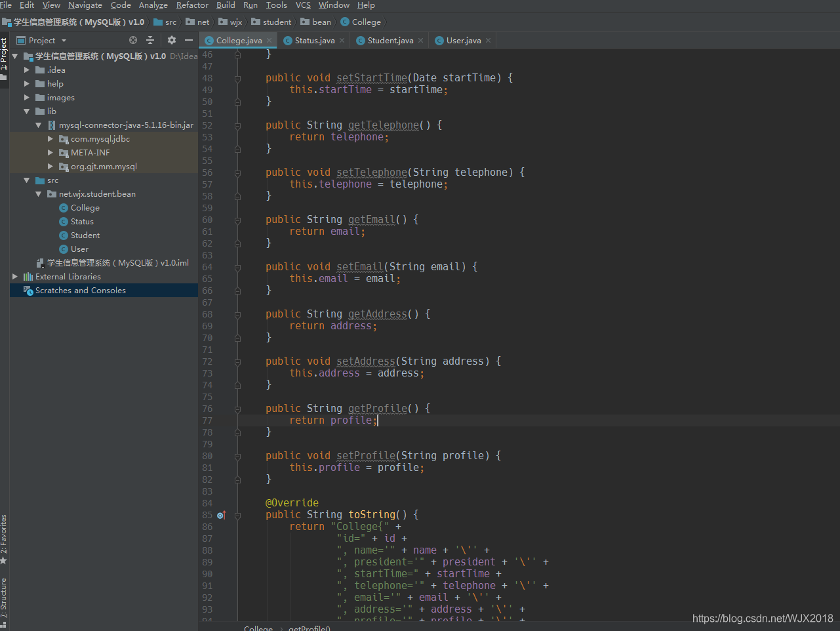This screenshot has height=631, width=840.
Task: Toggle the Project tool window side tab
Action: pyautogui.click(x=4, y=59)
